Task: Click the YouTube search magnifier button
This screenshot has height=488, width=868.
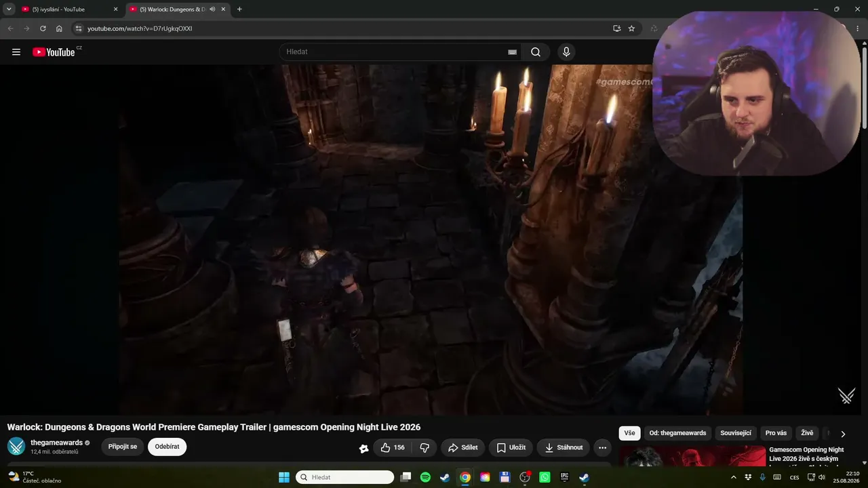Action: (536, 52)
